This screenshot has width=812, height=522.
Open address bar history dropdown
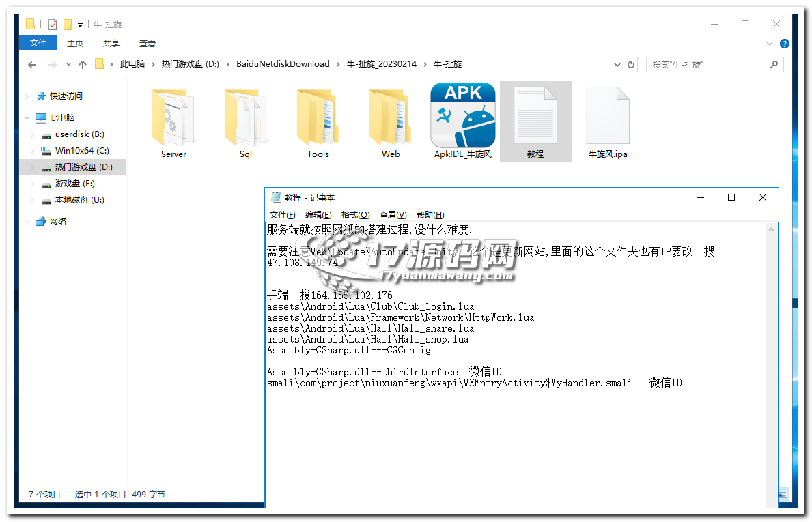pyautogui.click(x=617, y=64)
